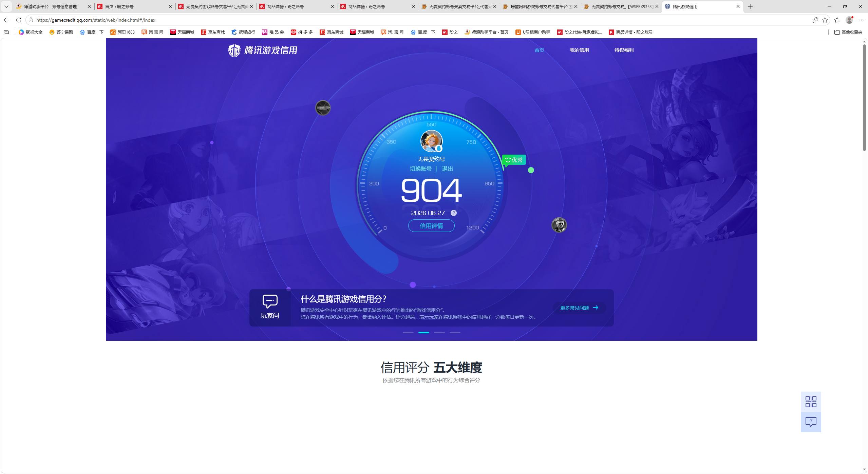Click the question mark beside 2026.08.27
Image resolution: width=868 pixels, height=474 pixels.
(453, 213)
